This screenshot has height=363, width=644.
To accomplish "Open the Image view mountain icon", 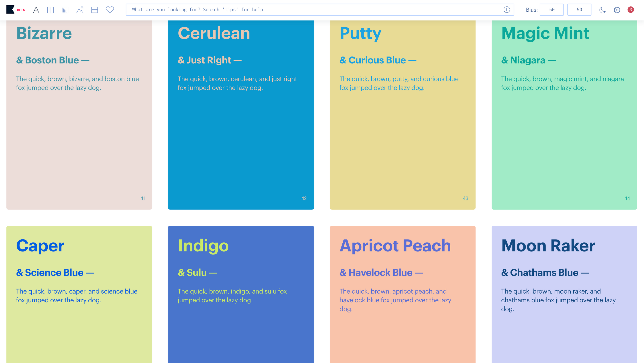I will (80, 10).
